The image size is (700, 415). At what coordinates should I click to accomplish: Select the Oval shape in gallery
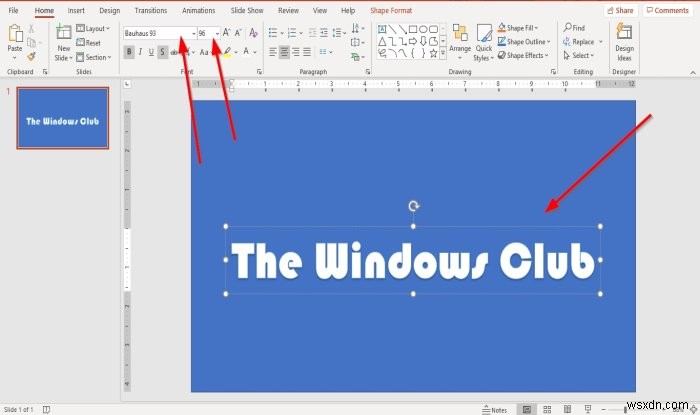tap(423, 29)
